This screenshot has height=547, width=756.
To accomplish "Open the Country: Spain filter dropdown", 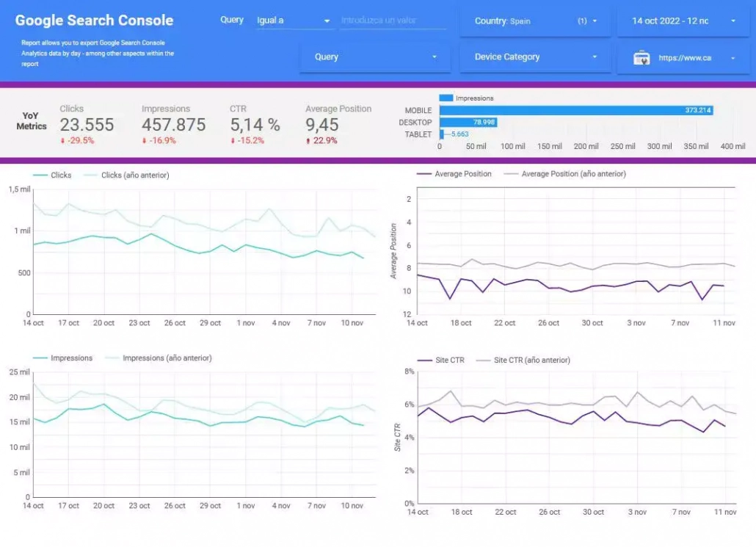I will point(534,21).
